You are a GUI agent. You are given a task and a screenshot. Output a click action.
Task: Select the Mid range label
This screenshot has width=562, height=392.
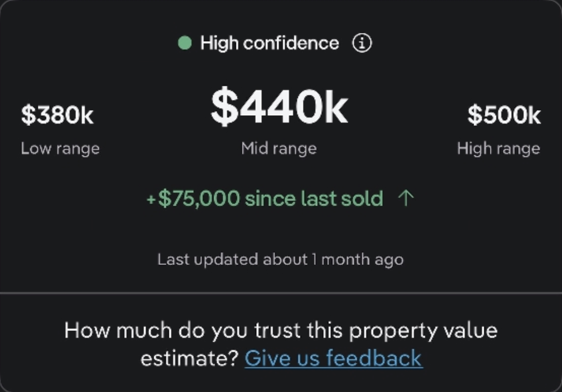[x=279, y=148]
